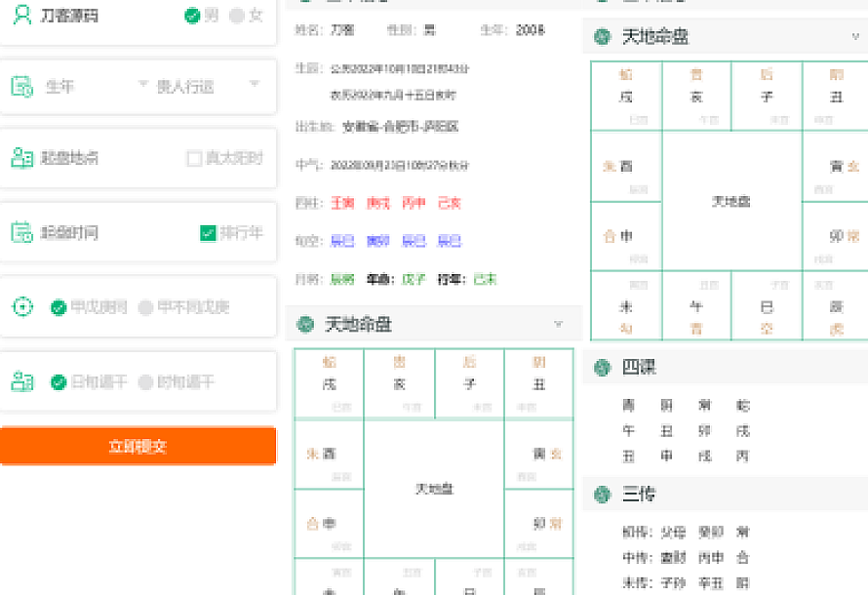Collapse the middle 天地命盘 panel via chevron
Image resolution: width=868 pixels, height=595 pixels.
point(558,324)
